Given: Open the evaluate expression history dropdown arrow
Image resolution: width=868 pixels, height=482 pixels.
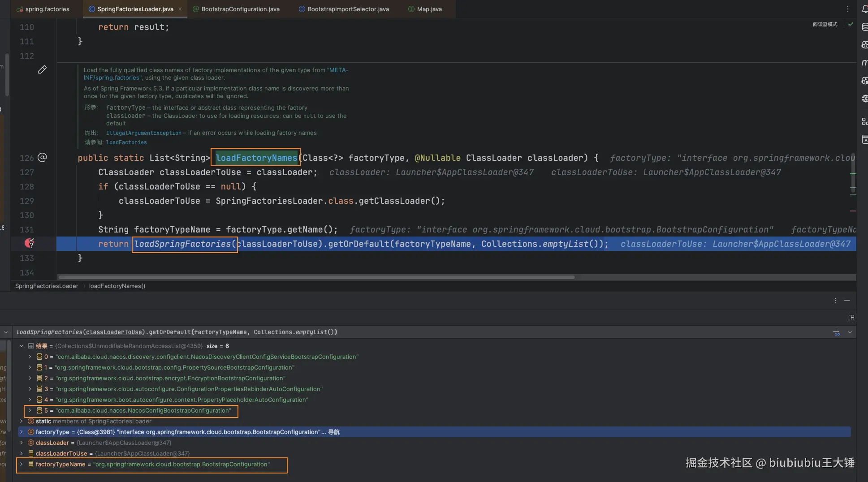Looking at the screenshot, I should [x=850, y=332].
